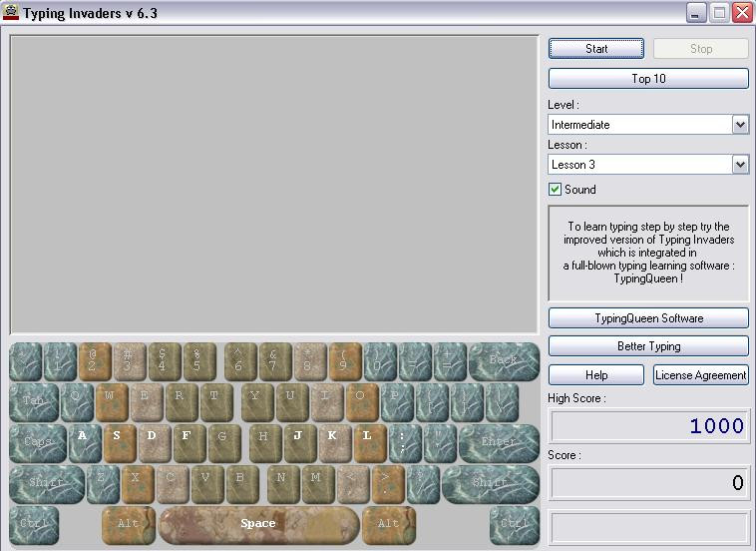This screenshot has width=756, height=551.
Task: Open the TypingQueen Software link button
Action: coord(648,318)
